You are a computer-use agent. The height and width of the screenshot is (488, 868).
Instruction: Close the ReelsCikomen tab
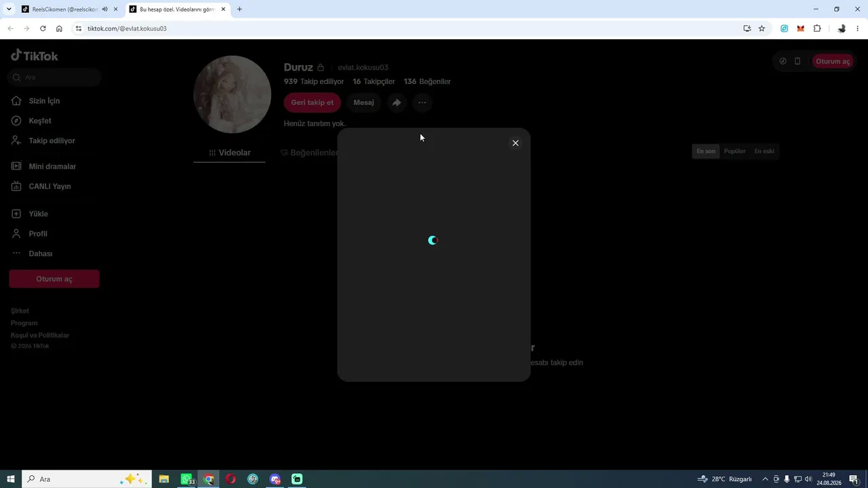click(x=115, y=9)
